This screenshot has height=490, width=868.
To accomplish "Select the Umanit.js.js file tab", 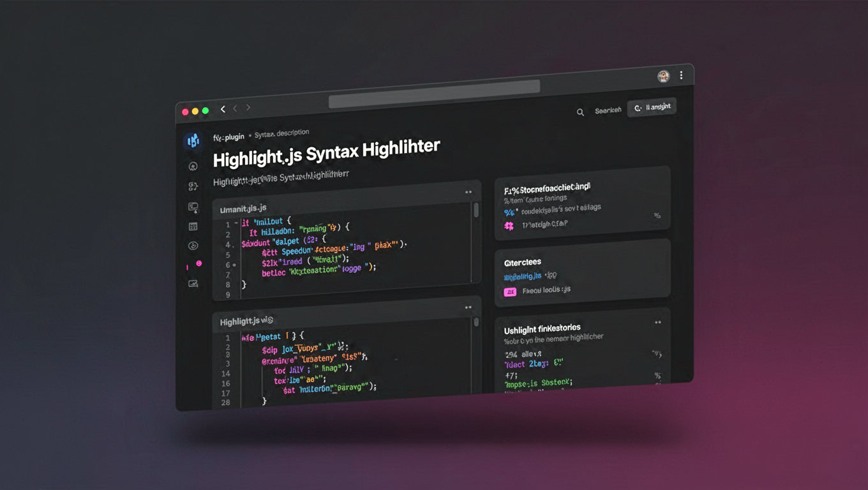I will tap(243, 209).
